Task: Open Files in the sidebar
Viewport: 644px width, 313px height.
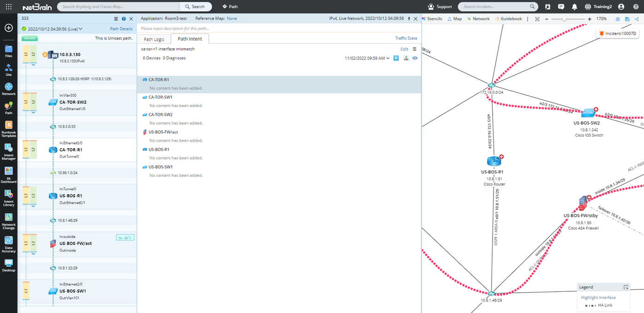Action: click(x=9, y=51)
